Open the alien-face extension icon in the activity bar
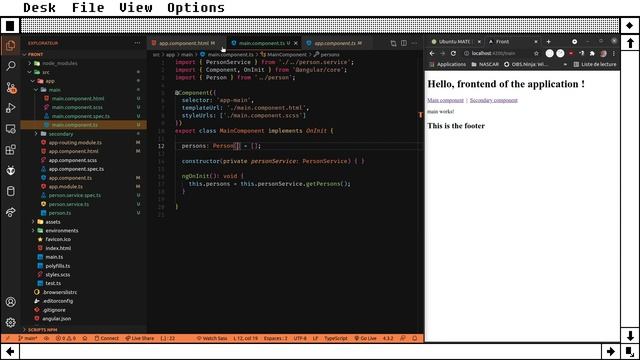This screenshot has width=640, height=360. [x=11, y=171]
